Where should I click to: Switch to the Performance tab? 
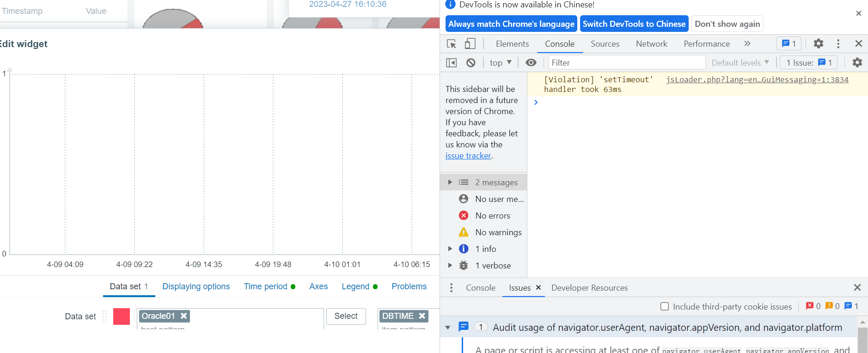[x=707, y=44]
